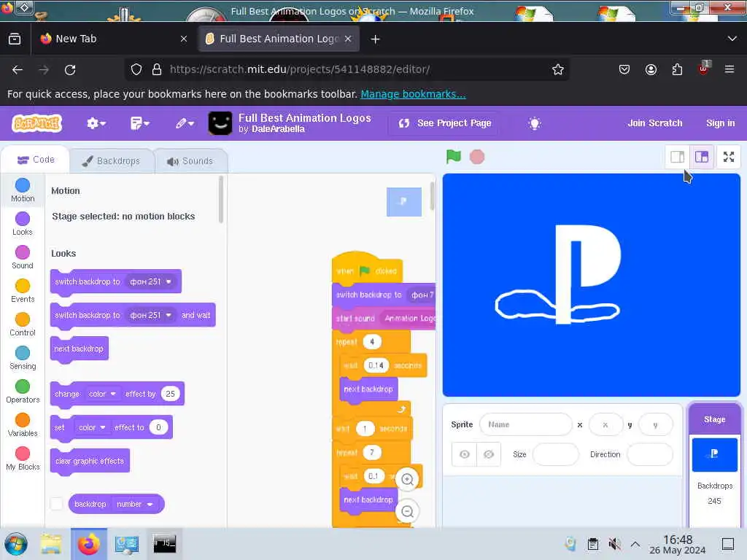Click the sprite Size field

[x=555, y=454]
